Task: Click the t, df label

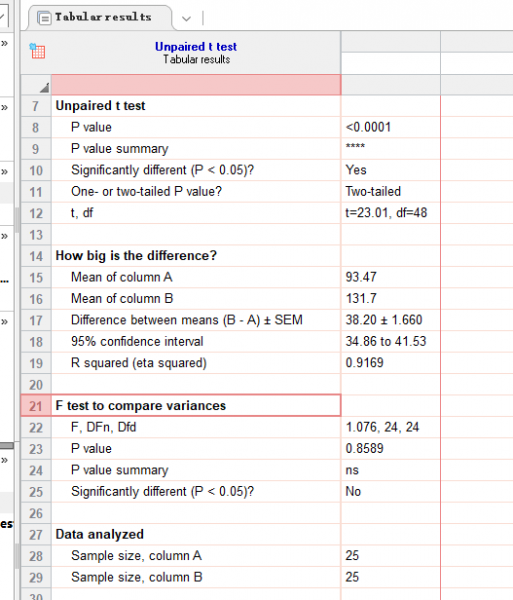Action: (82, 213)
